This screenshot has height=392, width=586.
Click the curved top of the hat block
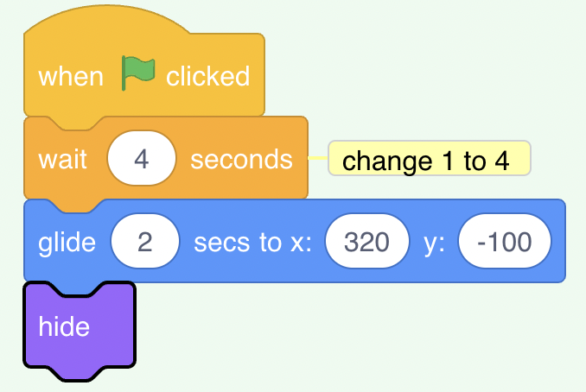pos(106,18)
